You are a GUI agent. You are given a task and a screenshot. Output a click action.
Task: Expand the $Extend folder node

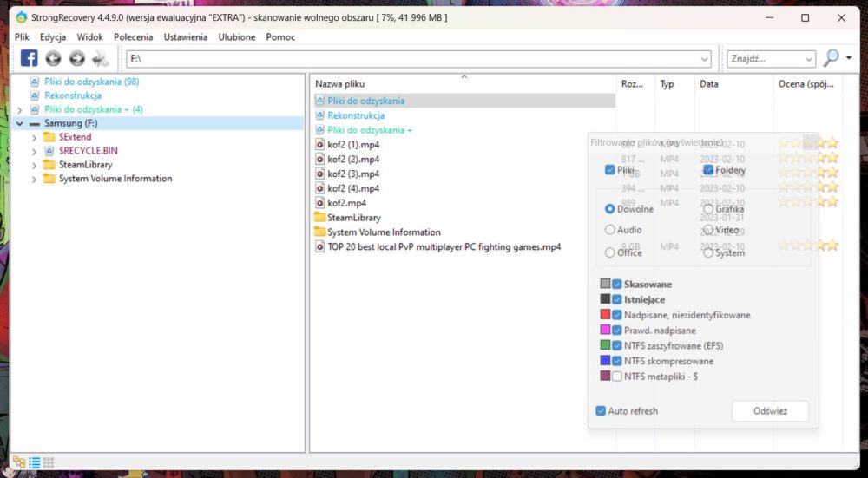pyautogui.click(x=35, y=137)
